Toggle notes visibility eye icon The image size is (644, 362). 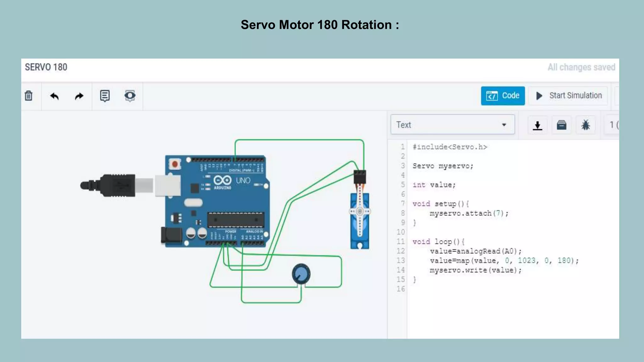[x=130, y=96]
